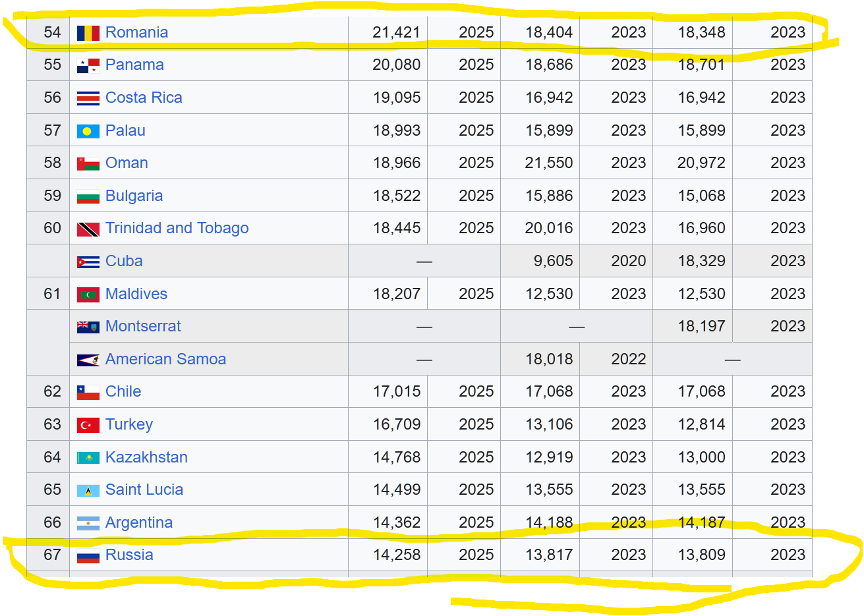This screenshot has width=864, height=616.
Task: Visit the Maldives link
Action: (x=136, y=294)
